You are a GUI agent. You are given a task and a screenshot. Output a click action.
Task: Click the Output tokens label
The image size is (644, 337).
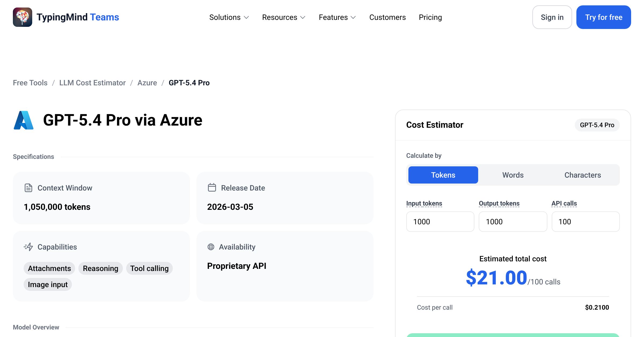499,203
